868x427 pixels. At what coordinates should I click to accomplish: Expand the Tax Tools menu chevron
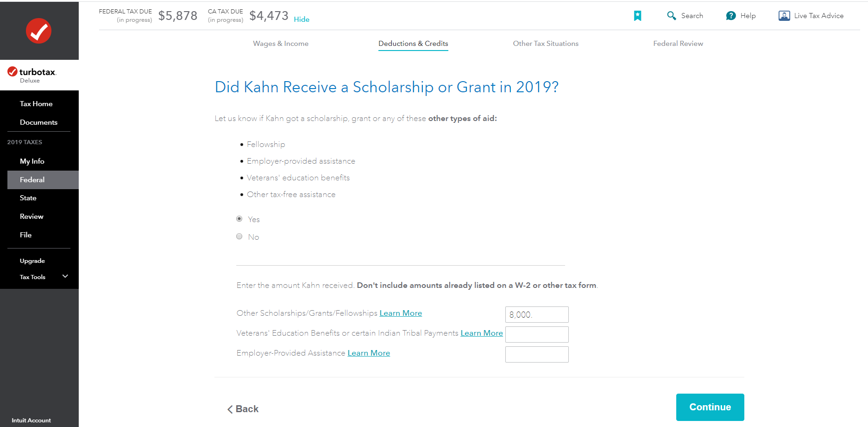[x=65, y=276]
